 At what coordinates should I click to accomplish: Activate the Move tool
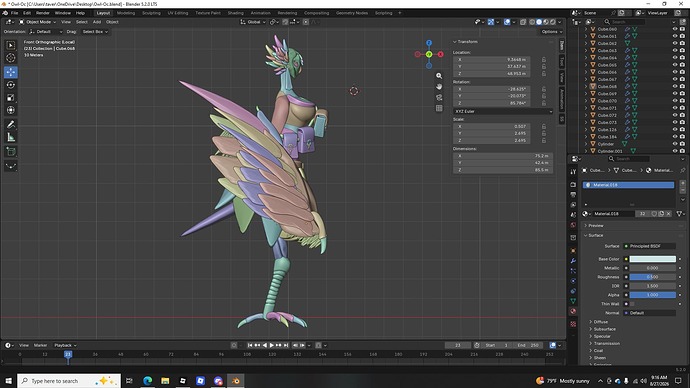point(11,72)
